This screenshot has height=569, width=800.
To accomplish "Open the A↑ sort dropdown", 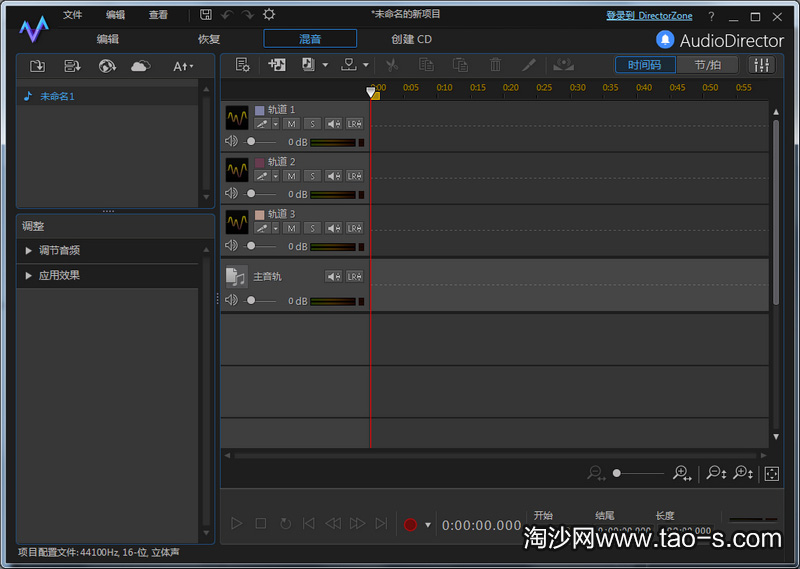I will (183, 66).
